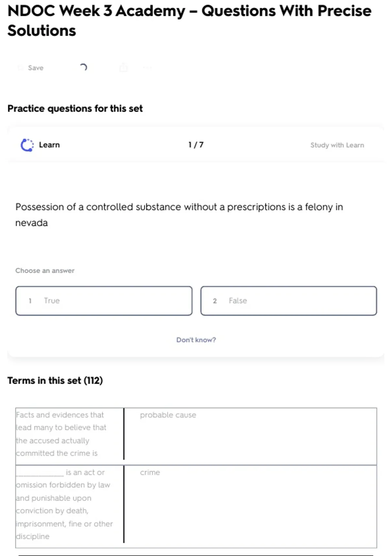This screenshot has height=556, width=392.
Task: Click the loading spinner icon
Action: coord(83,67)
